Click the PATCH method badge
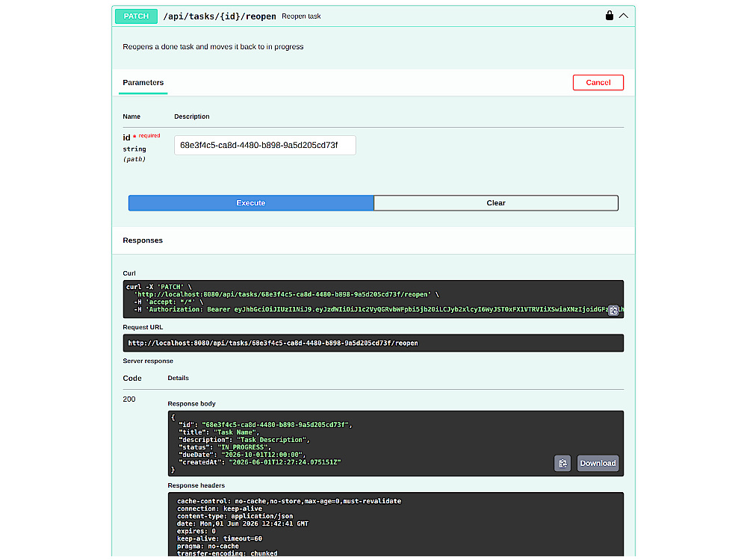 tap(136, 16)
